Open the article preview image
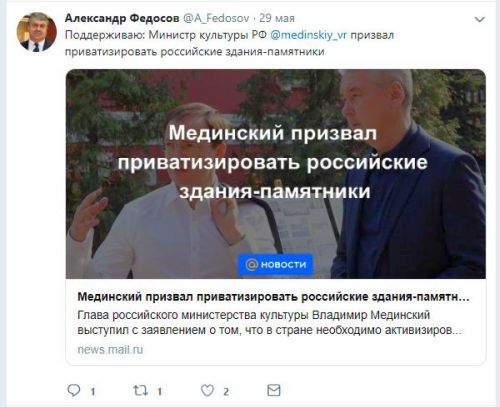500x407 pixels. pyautogui.click(x=276, y=174)
